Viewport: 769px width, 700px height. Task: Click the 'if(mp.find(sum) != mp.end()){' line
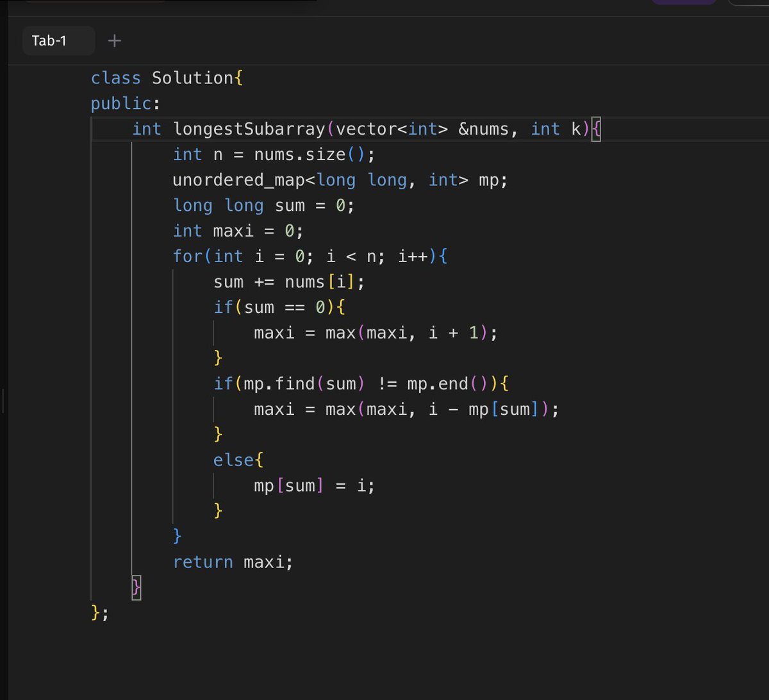[361, 384]
